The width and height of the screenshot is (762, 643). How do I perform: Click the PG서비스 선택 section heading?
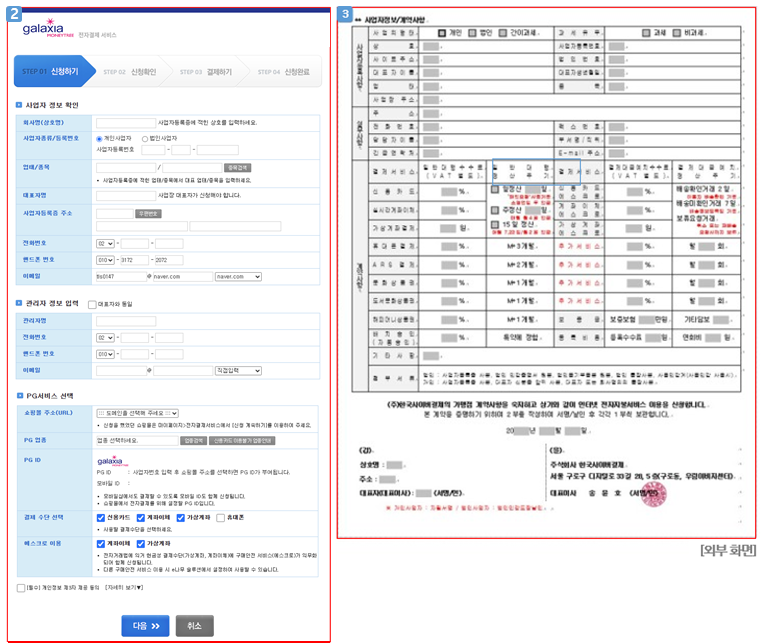50,396
